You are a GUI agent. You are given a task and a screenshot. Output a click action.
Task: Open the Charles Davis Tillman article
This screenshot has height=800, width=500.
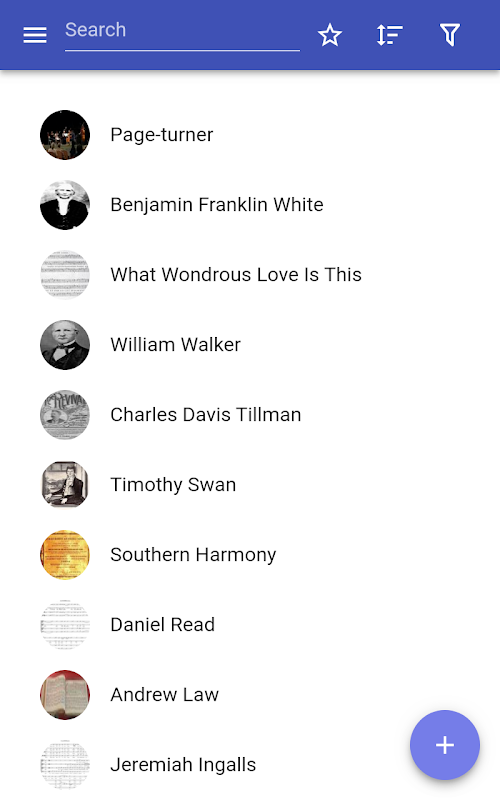pos(250,415)
